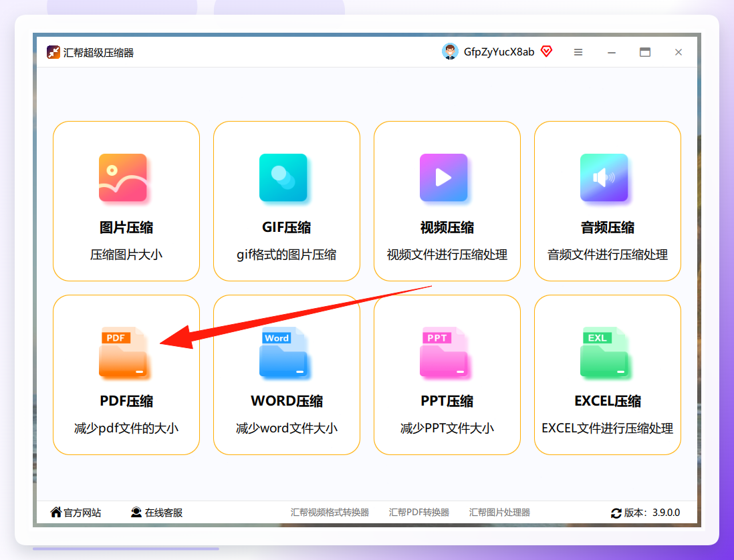Click the WORD压缩 title text
The image size is (734, 560).
click(287, 401)
